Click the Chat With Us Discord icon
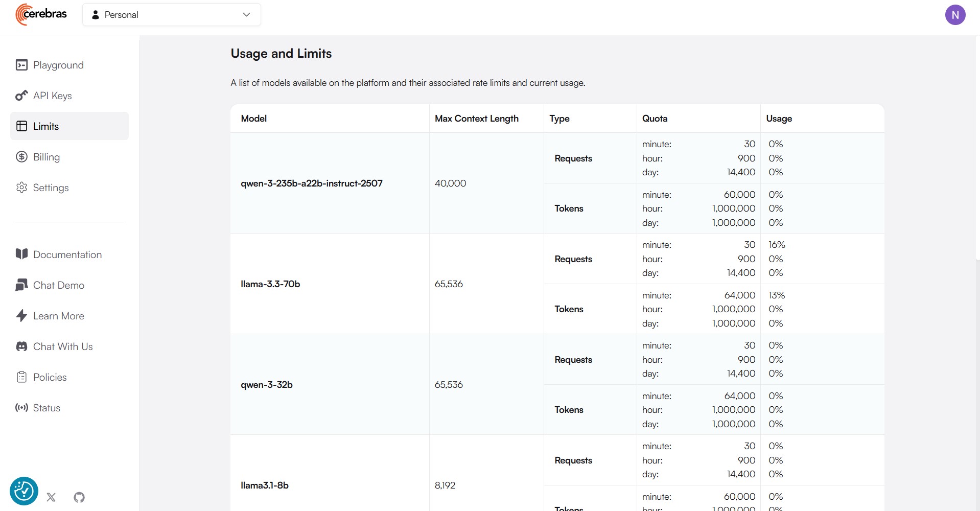The width and height of the screenshot is (980, 511). (x=21, y=346)
